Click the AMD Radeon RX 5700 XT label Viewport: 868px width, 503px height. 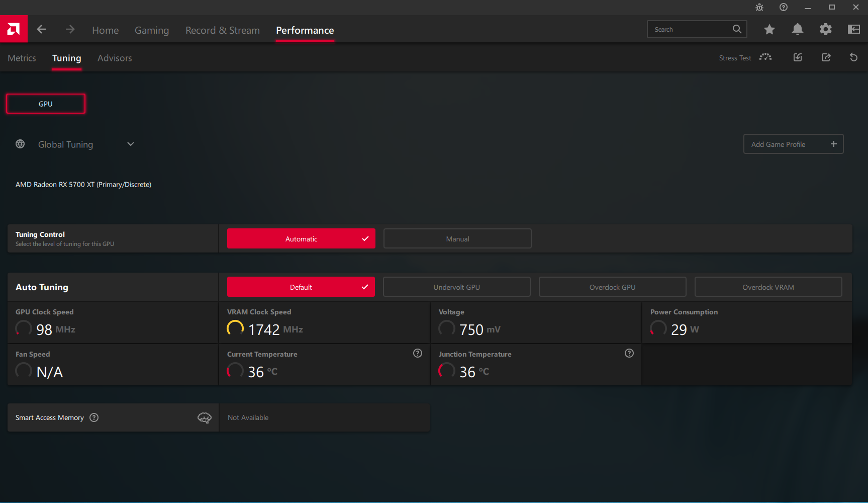tap(83, 185)
